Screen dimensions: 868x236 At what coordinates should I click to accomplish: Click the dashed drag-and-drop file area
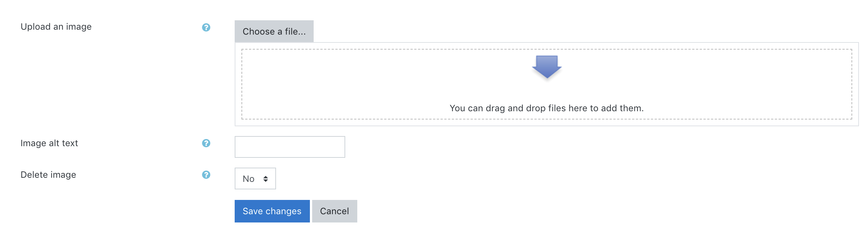pos(547,84)
